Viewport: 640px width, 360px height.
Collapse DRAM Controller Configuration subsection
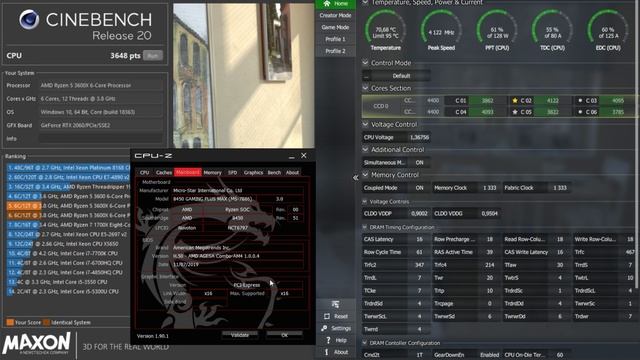point(364,343)
